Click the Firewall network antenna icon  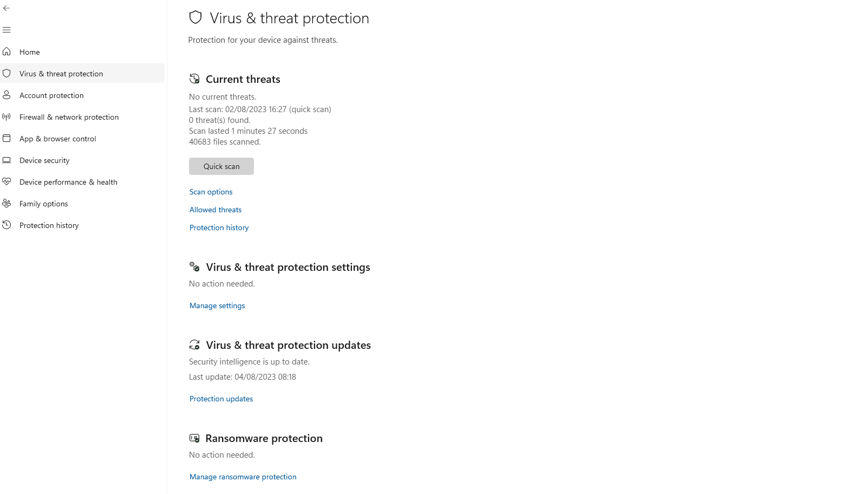pos(6,116)
